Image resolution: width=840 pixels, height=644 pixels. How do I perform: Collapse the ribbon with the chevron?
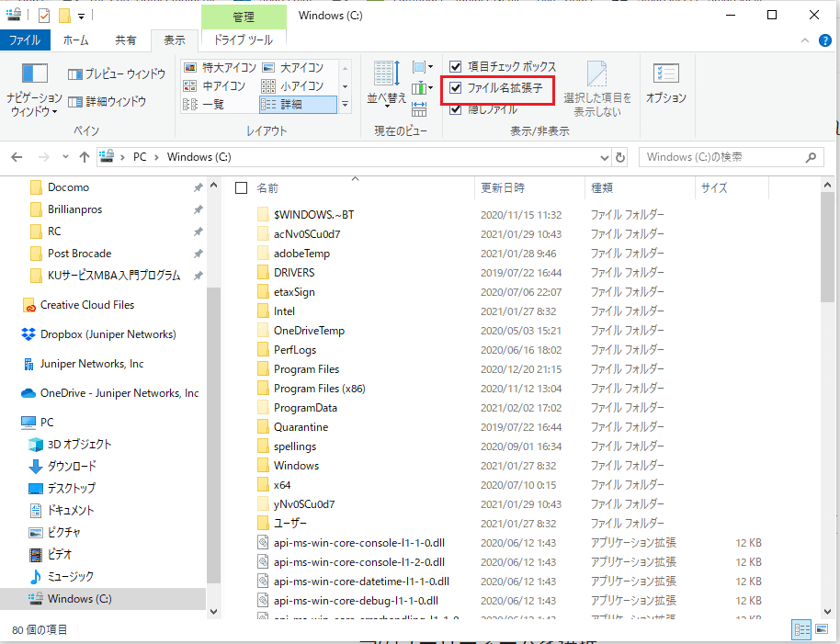(x=805, y=40)
